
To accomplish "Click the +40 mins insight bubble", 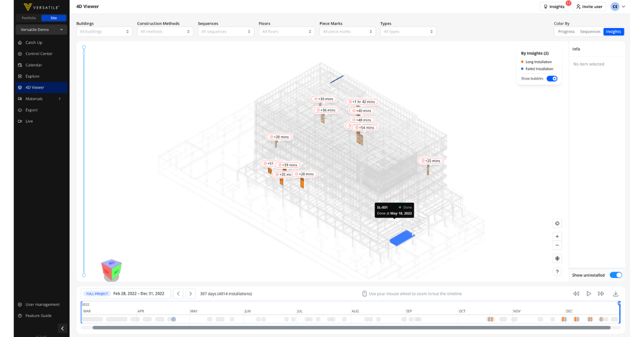I will point(362,111).
